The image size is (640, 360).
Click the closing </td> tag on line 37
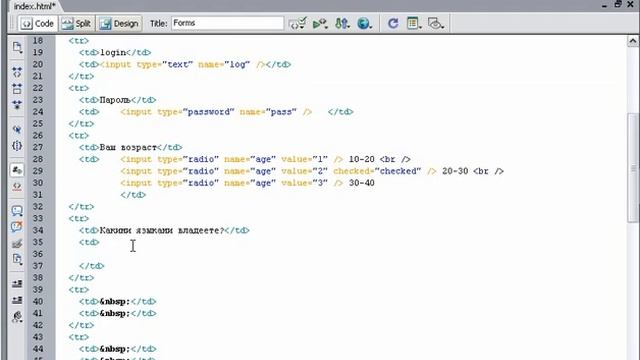[x=92, y=266]
